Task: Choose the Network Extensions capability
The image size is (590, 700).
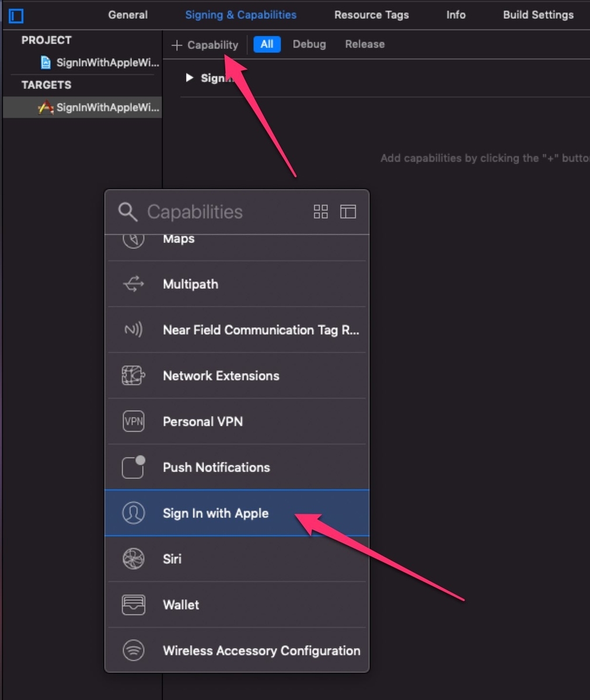Action: tap(237, 376)
